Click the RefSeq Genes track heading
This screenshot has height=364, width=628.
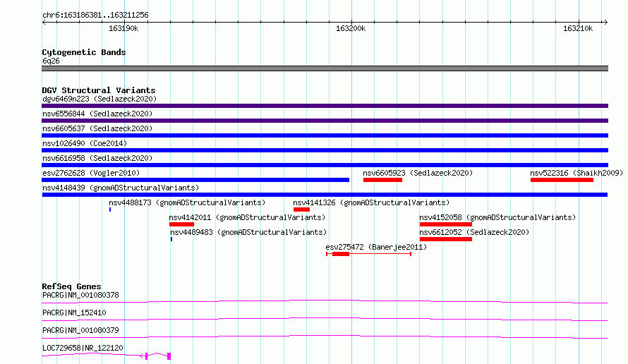click(71, 286)
